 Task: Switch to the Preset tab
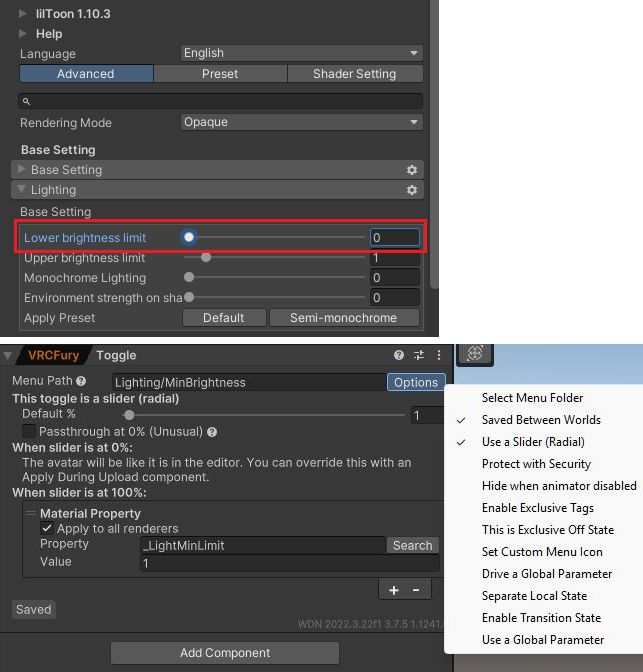point(220,74)
